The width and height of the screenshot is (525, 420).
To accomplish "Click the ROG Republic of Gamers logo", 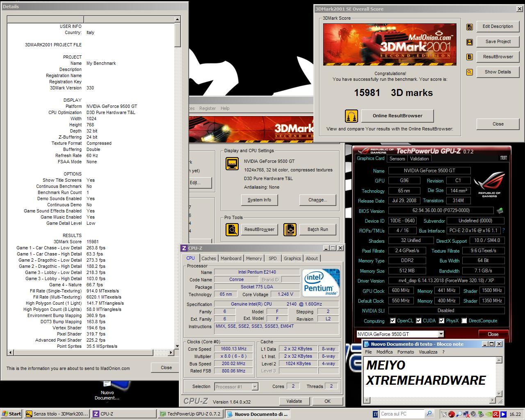I will [x=489, y=185].
